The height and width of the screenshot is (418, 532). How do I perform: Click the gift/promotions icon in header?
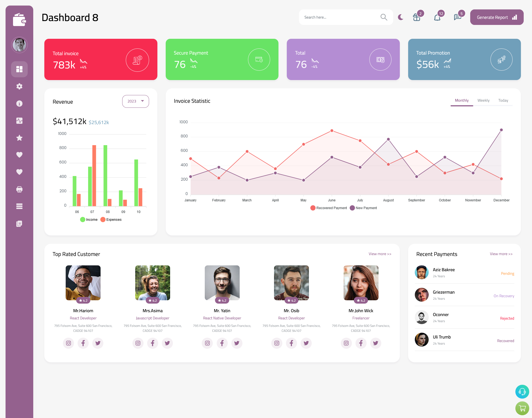click(x=417, y=17)
